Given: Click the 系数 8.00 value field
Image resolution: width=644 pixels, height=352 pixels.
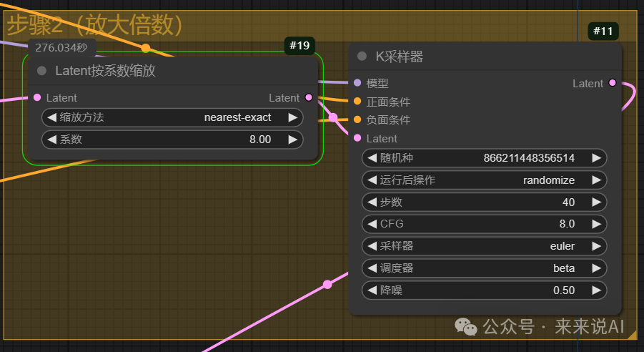Looking at the screenshot, I should pos(172,140).
